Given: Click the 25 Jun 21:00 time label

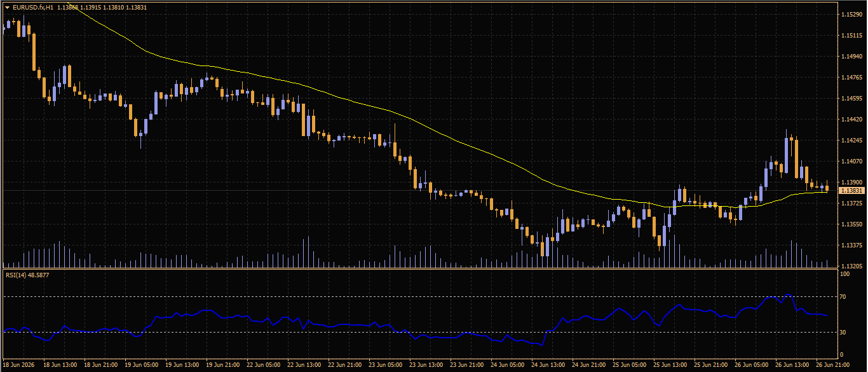Looking at the screenshot, I should coord(711,365).
